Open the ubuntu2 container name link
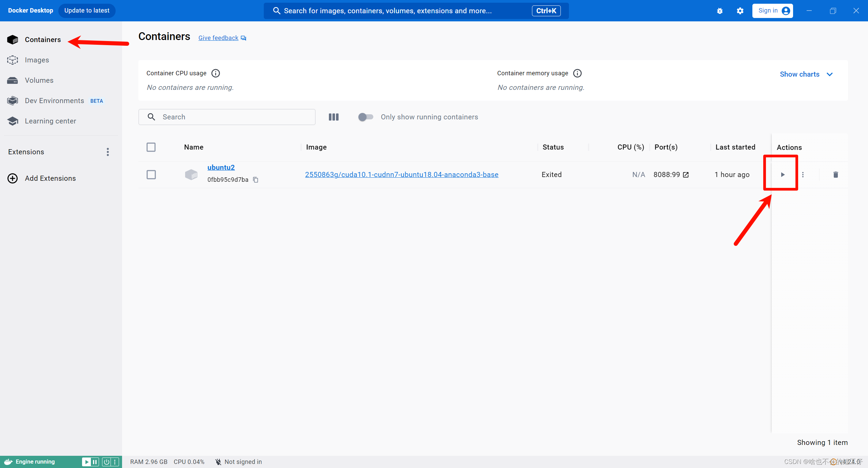This screenshot has height=468, width=868. coord(221,167)
